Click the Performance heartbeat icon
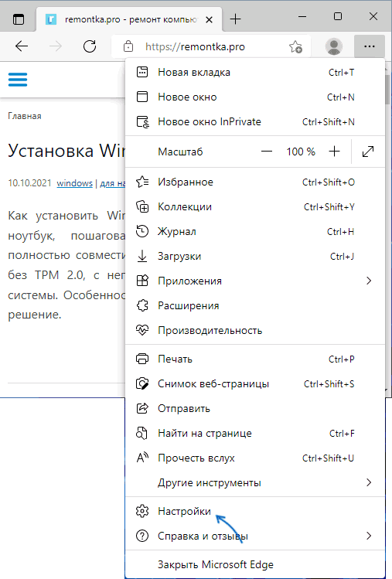 click(x=142, y=330)
